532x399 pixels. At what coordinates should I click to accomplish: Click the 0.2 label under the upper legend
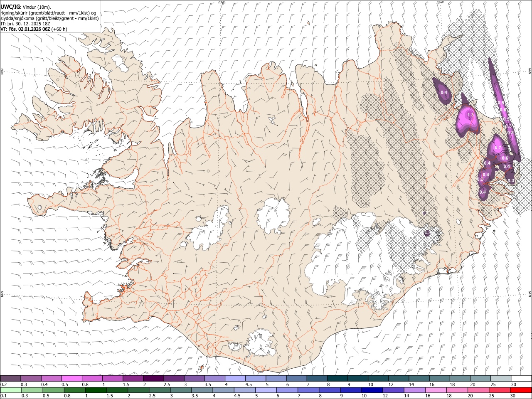tap(3, 384)
